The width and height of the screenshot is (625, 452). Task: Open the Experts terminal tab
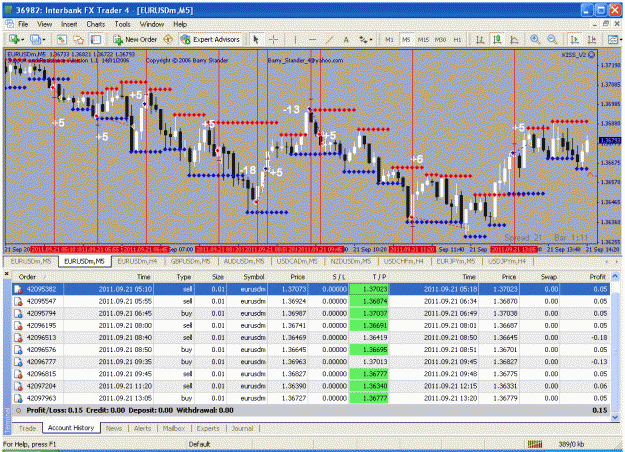[x=208, y=428]
